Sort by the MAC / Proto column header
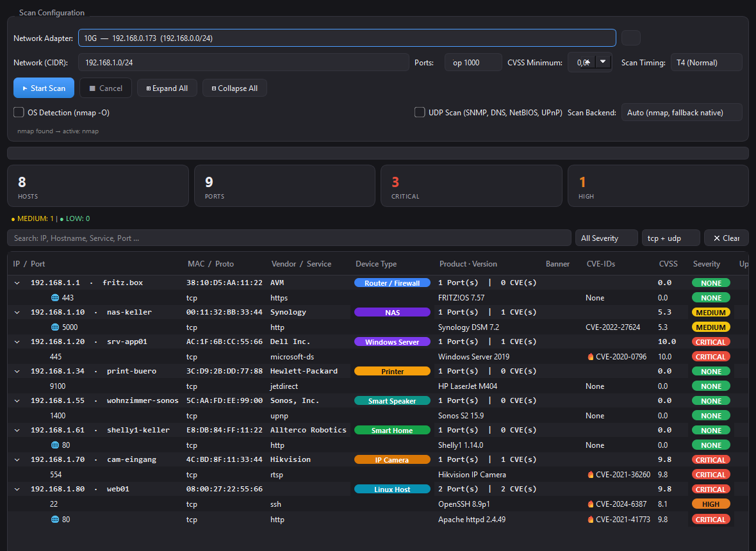The height and width of the screenshot is (551, 756). [x=211, y=264]
